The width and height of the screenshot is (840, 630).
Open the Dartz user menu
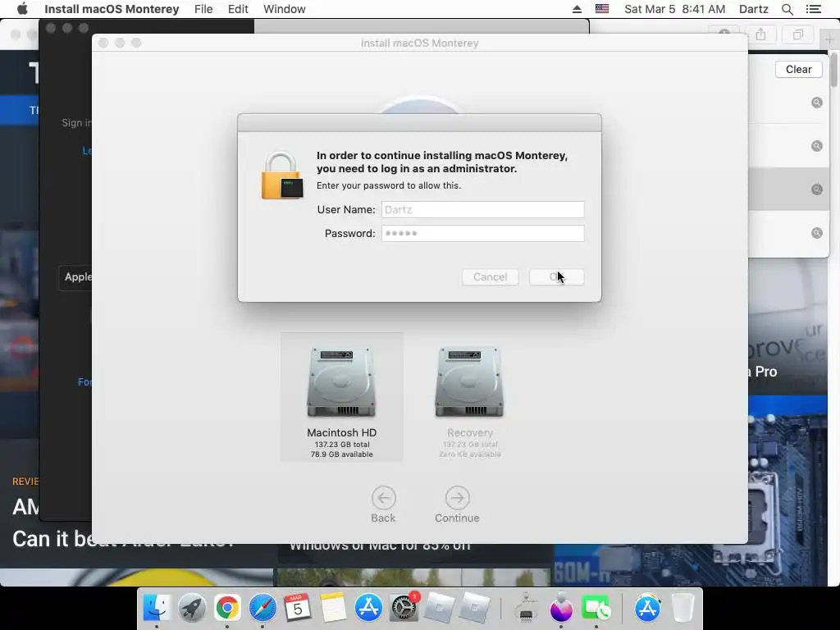click(753, 9)
